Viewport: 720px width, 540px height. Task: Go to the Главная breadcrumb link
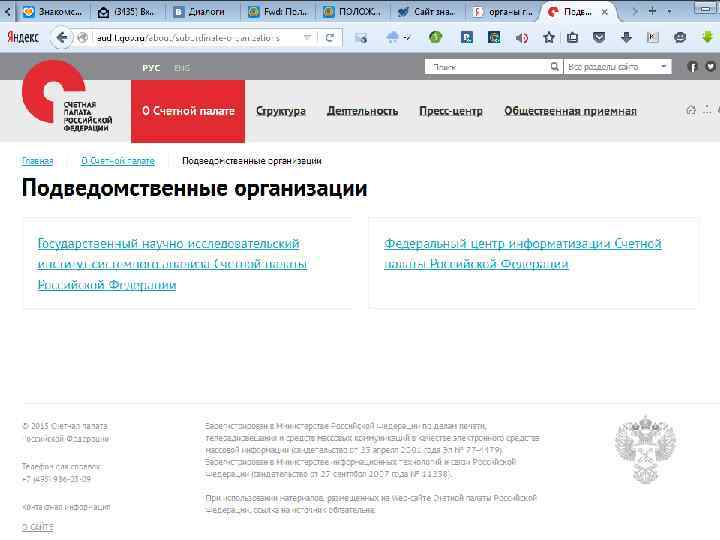(38, 161)
